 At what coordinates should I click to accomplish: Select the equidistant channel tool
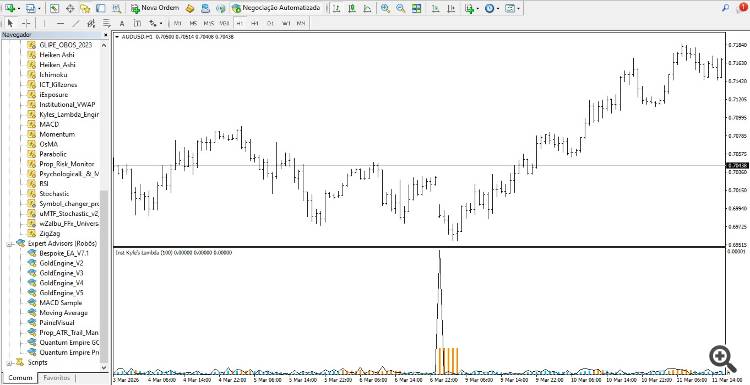pyautogui.click(x=91, y=23)
